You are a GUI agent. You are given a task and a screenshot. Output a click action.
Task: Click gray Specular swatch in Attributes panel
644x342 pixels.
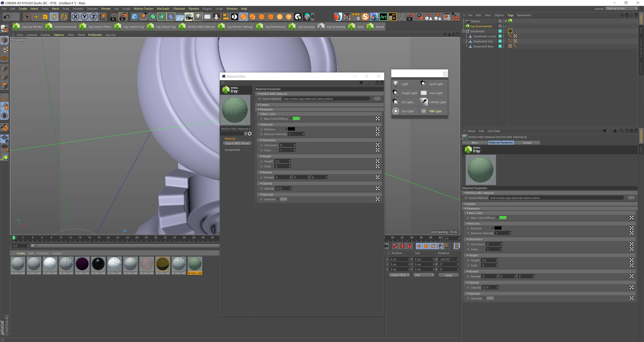tap(490, 298)
